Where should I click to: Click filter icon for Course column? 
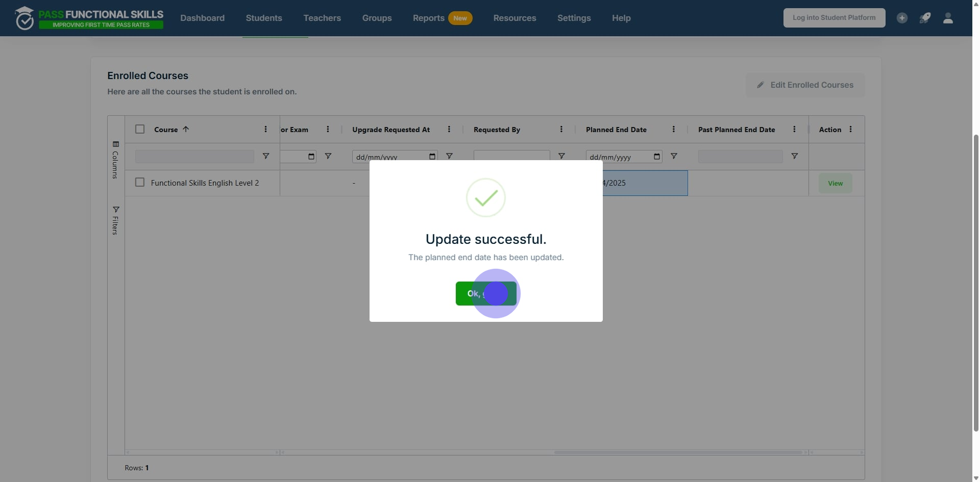(266, 156)
